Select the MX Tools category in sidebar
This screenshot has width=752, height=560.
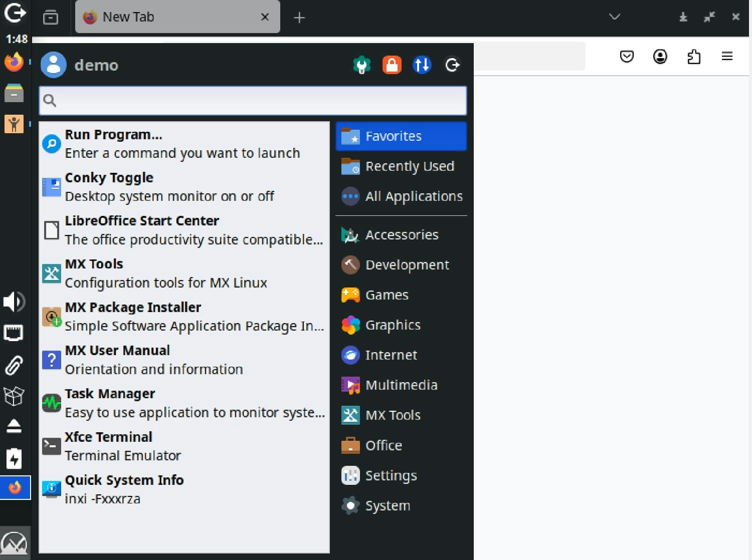[x=401, y=415]
